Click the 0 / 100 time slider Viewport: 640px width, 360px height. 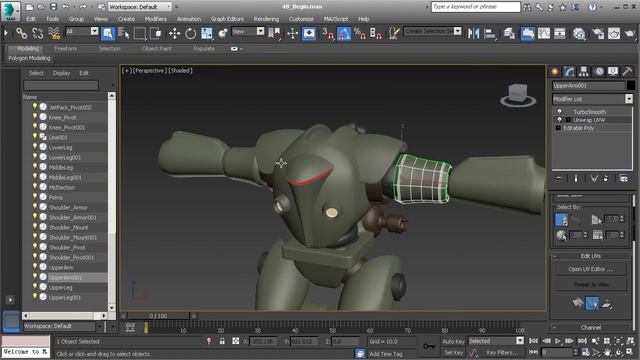click(158, 316)
